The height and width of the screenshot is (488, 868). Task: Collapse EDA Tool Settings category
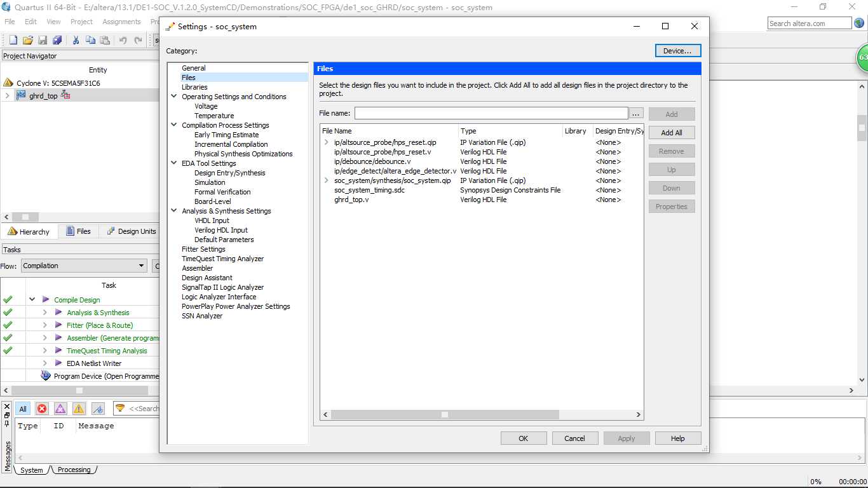[x=174, y=163]
